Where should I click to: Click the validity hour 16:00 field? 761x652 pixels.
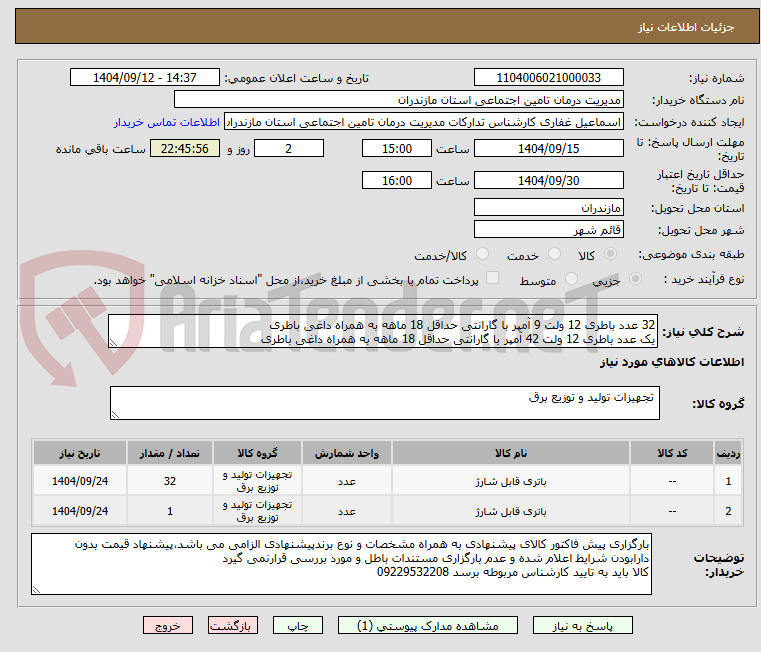coord(397,180)
